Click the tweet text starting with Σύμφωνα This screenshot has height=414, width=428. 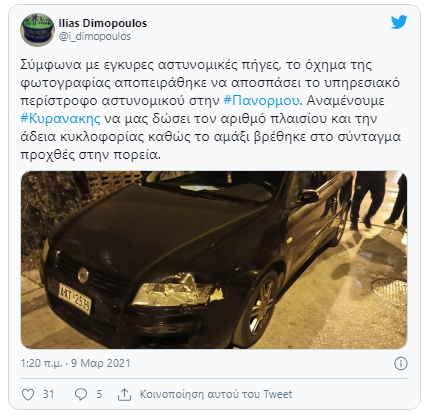pos(210,110)
